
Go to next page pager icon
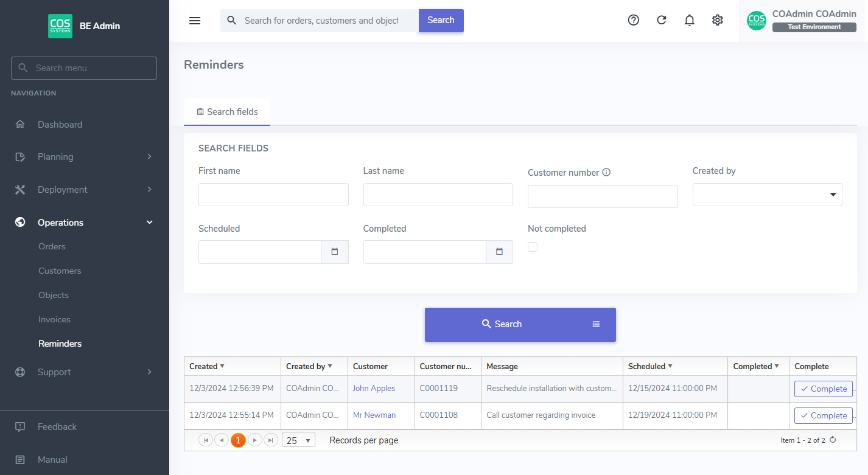255,440
